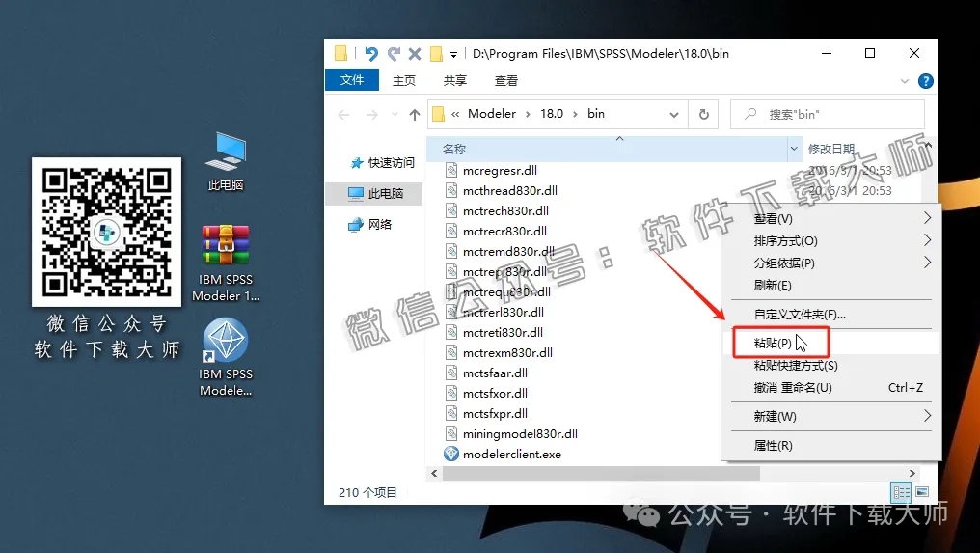The width and height of the screenshot is (980, 553).
Task: Open 分组依据(P) submenu in context menu
Action: point(831,263)
